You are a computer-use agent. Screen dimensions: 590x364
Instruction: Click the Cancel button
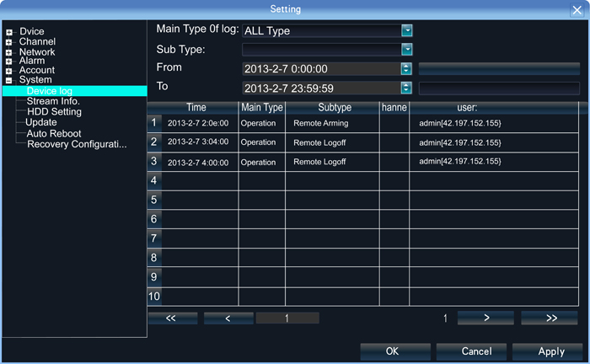coord(471,351)
